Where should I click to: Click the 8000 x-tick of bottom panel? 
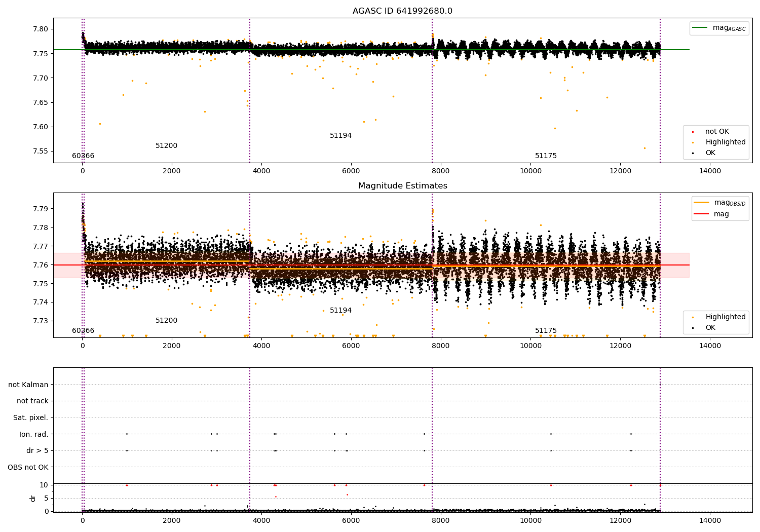coord(441,520)
